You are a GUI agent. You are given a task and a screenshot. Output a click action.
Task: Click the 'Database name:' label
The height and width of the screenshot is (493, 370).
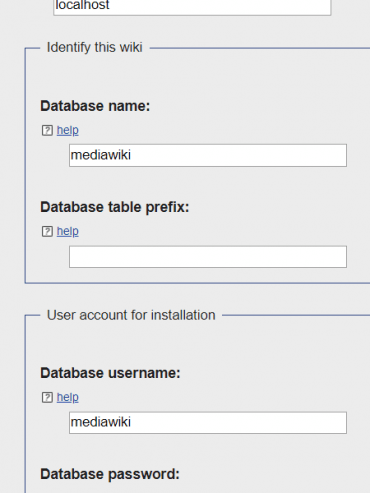click(x=95, y=106)
